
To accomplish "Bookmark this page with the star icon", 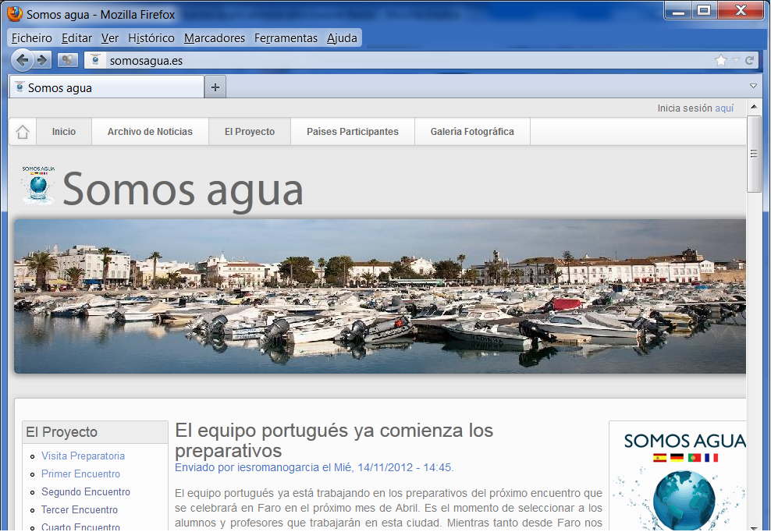I will tap(720, 60).
